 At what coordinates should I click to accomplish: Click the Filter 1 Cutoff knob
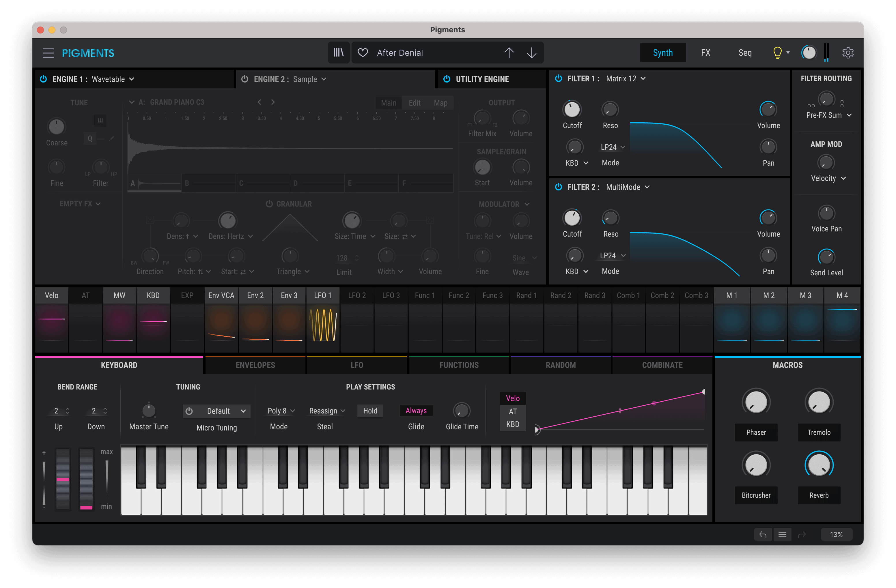click(572, 109)
